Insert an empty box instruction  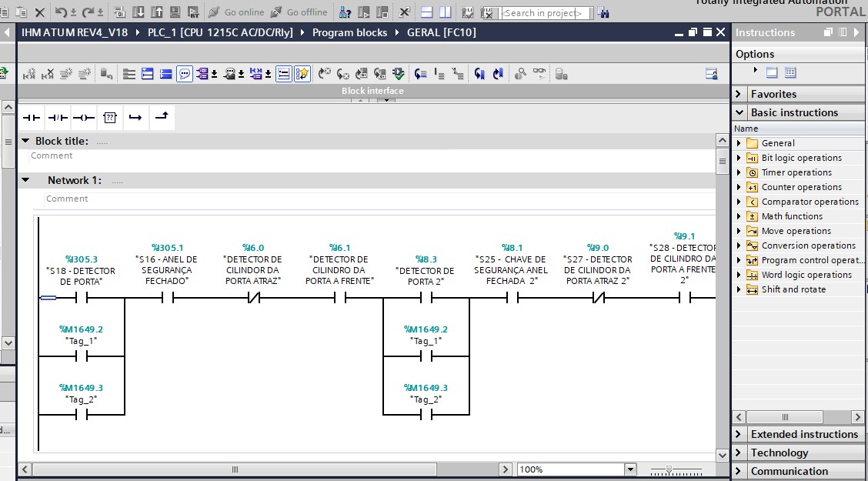pyautogui.click(x=110, y=118)
